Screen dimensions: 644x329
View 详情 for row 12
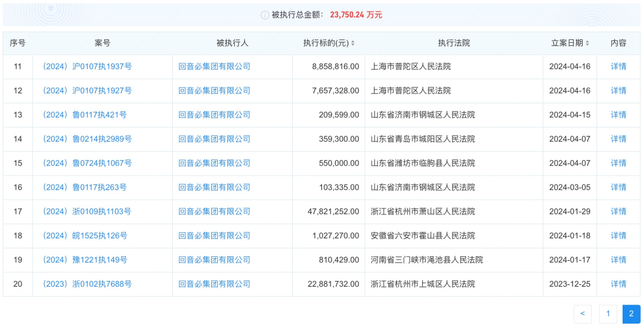[618, 91]
